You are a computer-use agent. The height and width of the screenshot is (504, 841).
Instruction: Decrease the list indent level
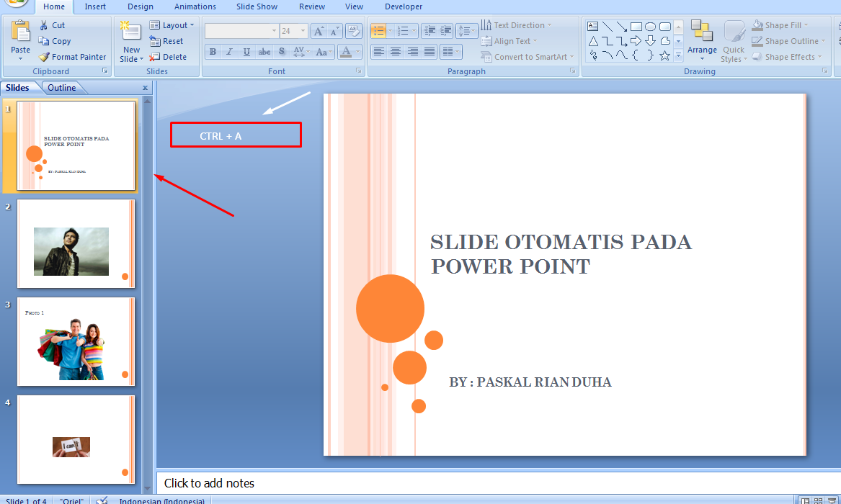pos(429,31)
